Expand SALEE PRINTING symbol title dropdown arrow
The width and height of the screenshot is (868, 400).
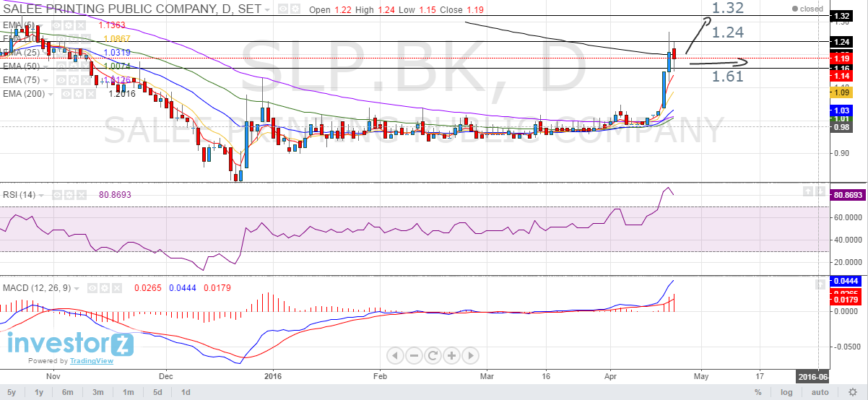(268, 10)
